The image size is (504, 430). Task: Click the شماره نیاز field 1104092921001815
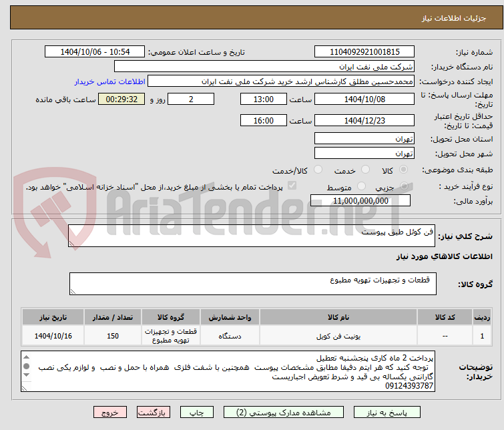pos(364,52)
